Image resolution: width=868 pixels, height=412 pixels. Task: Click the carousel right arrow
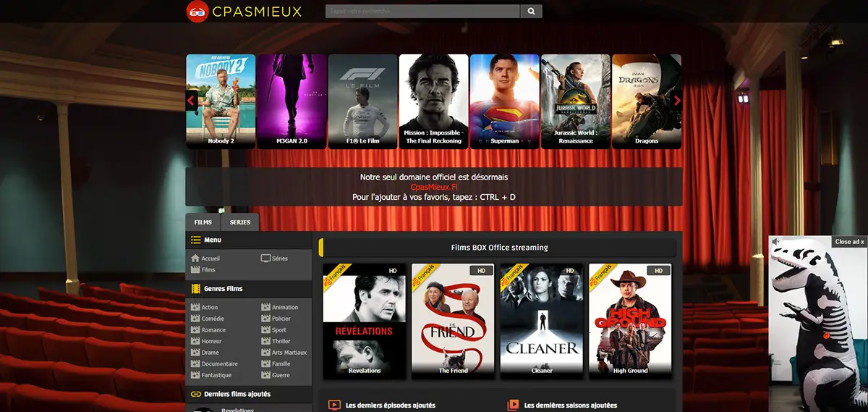(676, 101)
